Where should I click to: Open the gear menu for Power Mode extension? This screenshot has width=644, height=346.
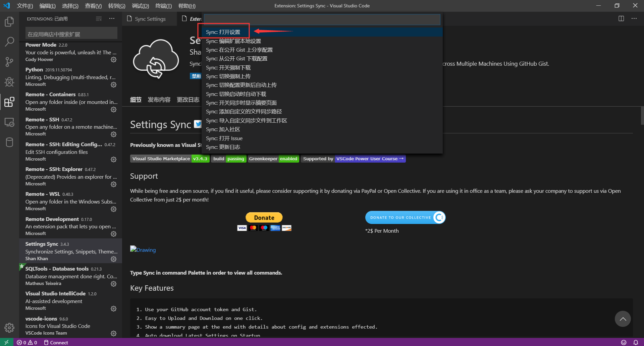tap(114, 59)
